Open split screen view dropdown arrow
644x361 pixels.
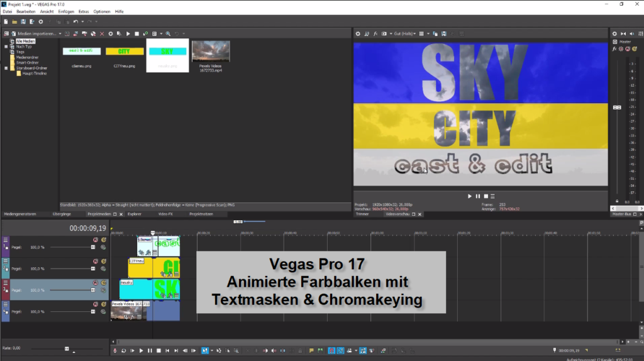click(x=391, y=34)
